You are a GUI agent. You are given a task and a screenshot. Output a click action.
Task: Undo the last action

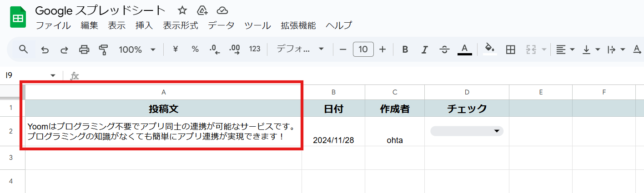coord(45,49)
